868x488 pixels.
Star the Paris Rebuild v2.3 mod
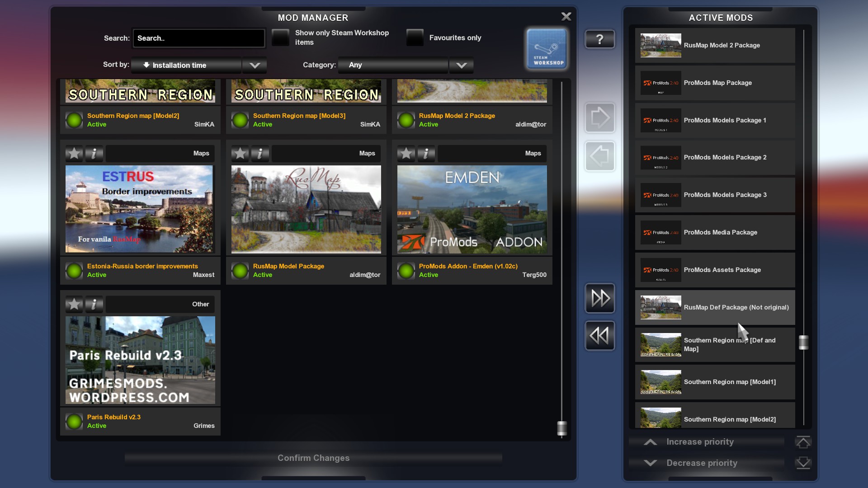[x=74, y=305]
